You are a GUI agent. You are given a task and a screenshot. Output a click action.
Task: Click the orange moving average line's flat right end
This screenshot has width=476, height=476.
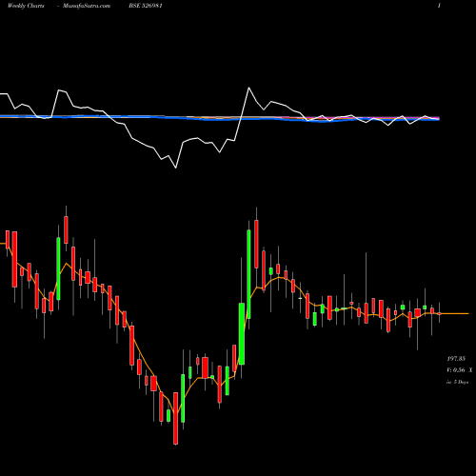pos(454,313)
